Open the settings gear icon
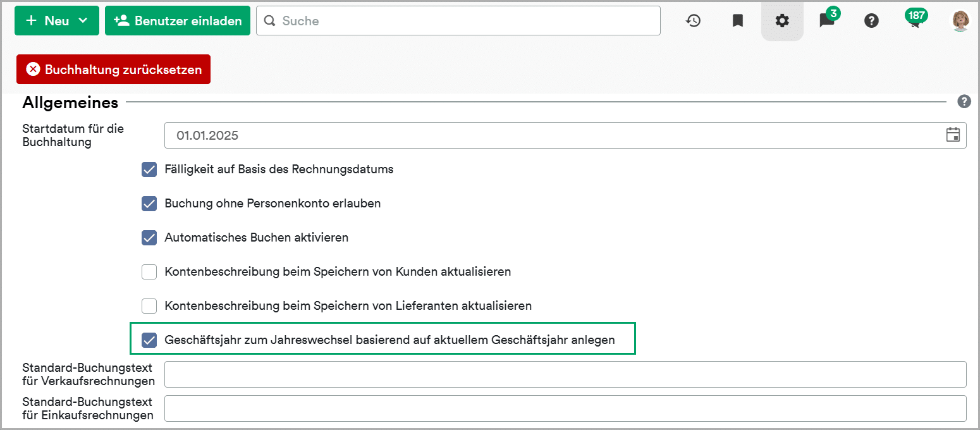Screen dimensions: 980x430 pyautogui.click(x=782, y=21)
